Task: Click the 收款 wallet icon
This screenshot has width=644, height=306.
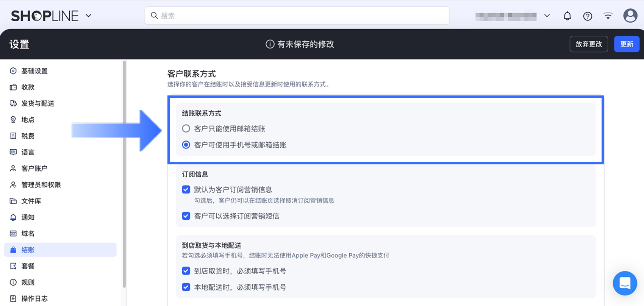Action: [x=13, y=87]
